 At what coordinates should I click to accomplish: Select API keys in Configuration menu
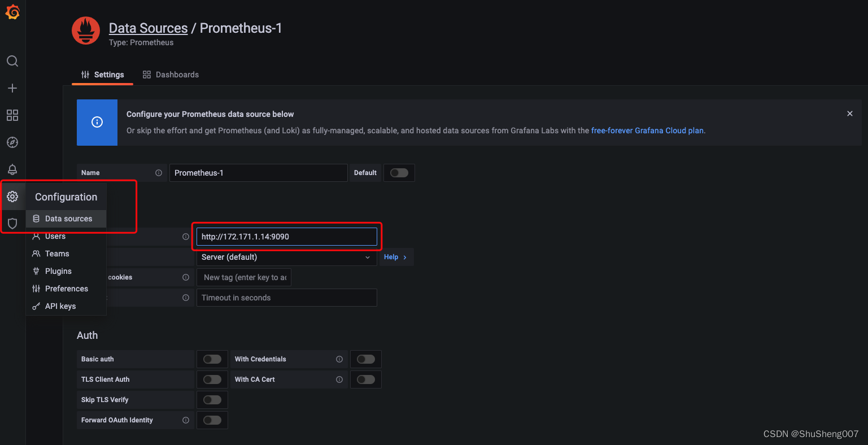point(66,306)
